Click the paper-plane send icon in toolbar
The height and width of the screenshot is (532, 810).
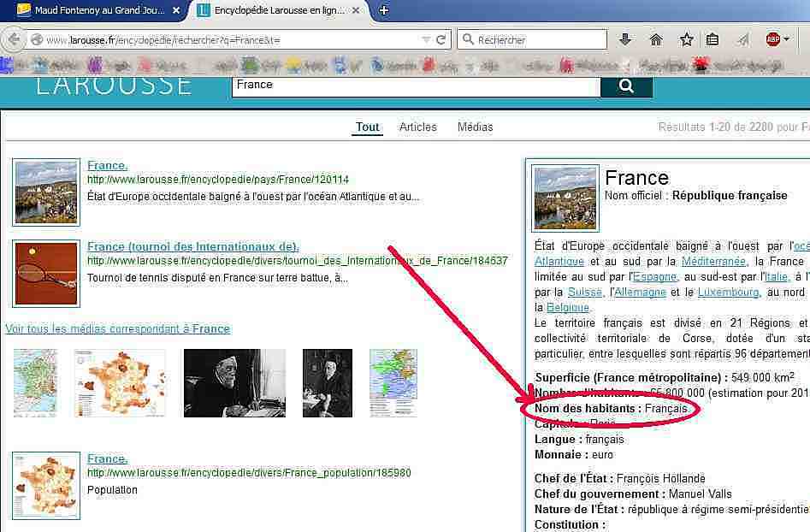(x=742, y=39)
